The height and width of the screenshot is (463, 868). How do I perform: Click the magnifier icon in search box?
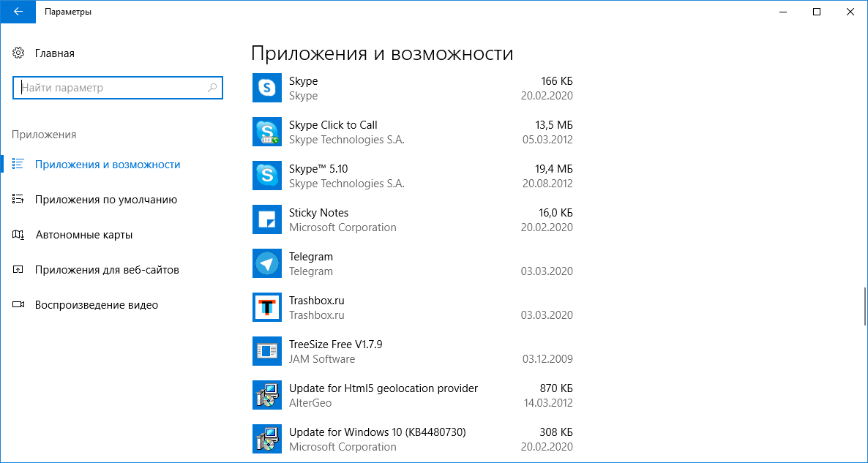[x=212, y=87]
